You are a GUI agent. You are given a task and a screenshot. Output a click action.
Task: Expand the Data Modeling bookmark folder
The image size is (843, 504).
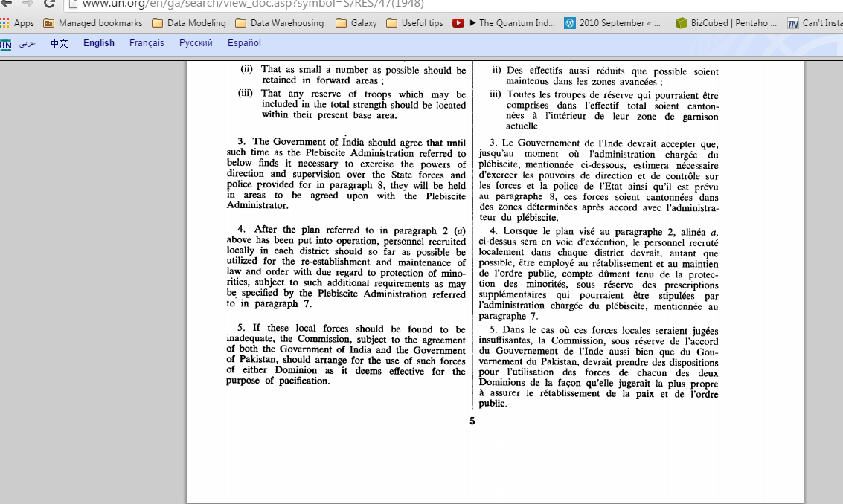tap(189, 23)
